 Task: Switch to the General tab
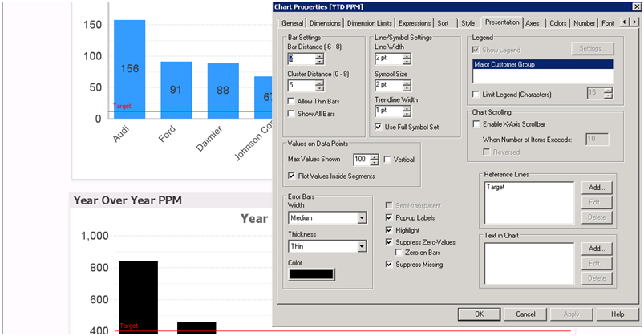pyautogui.click(x=292, y=23)
